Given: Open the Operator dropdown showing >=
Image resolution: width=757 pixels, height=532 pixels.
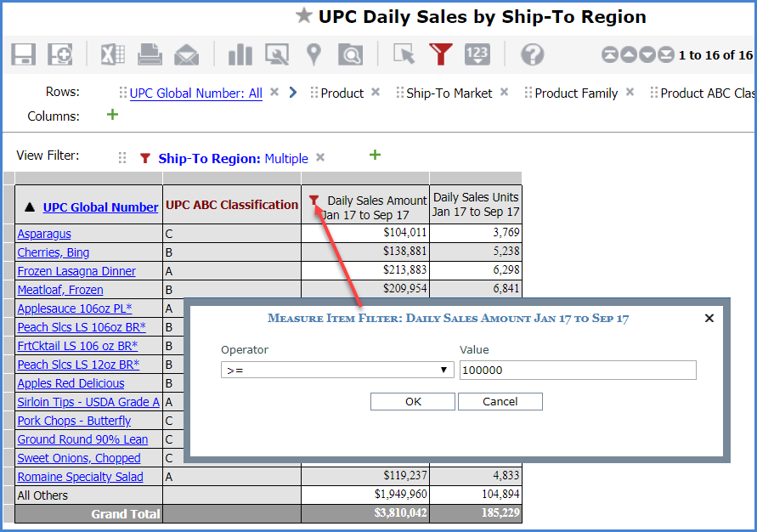Looking at the screenshot, I should [x=337, y=370].
